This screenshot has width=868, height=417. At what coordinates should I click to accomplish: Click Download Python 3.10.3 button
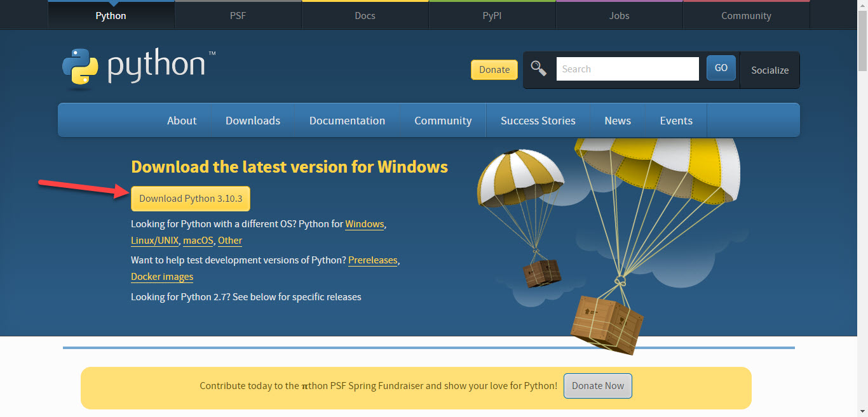coord(191,199)
